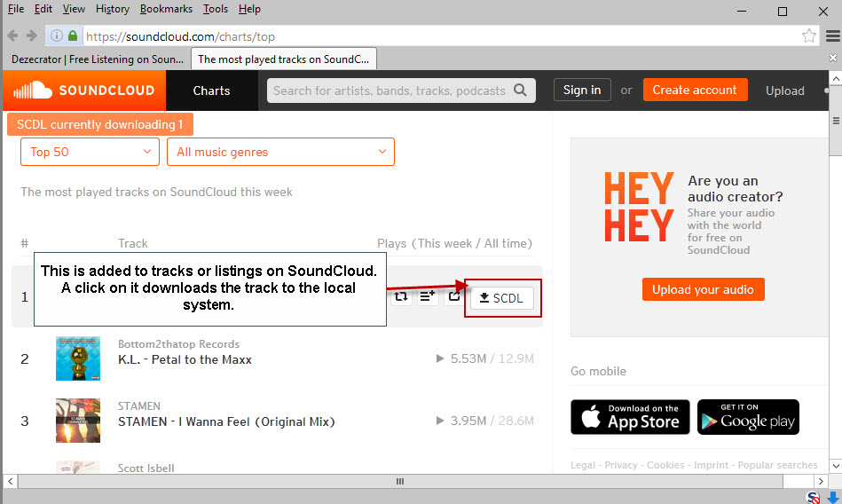842x504 pixels.
Task: Click the Create account button
Action: click(695, 90)
